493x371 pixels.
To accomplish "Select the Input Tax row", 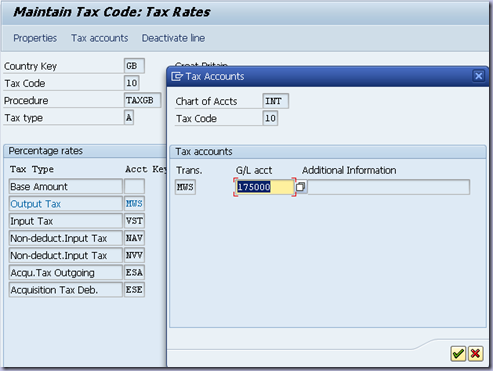I will tap(66, 221).
